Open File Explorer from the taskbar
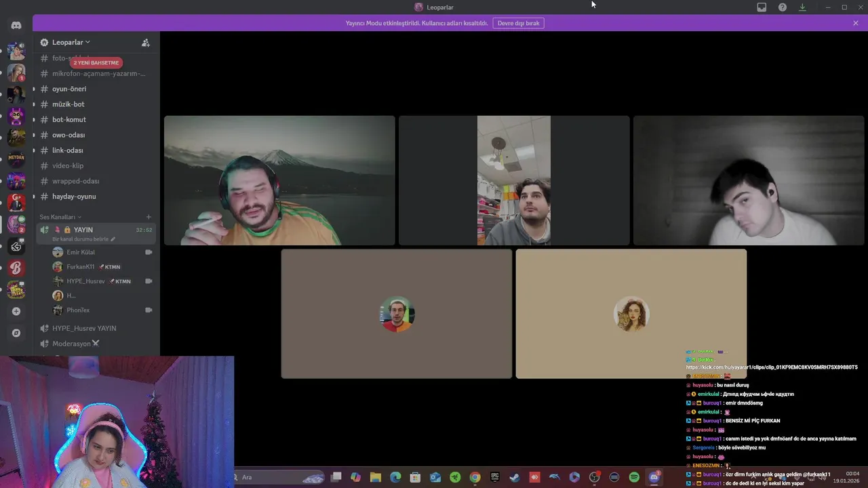The width and height of the screenshot is (868, 488). tap(375, 477)
